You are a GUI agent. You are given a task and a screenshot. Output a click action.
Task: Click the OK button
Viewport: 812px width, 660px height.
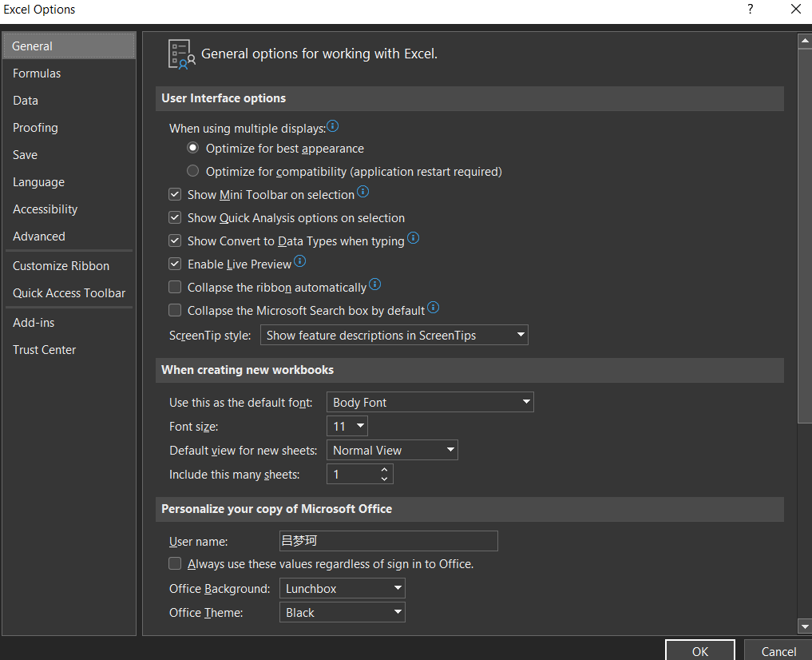pyautogui.click(x=699, y=650)
